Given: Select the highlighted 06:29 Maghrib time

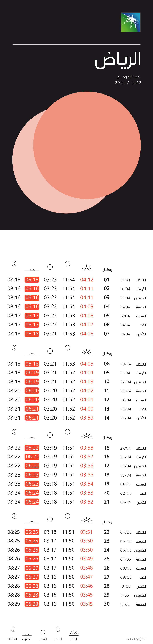Looking at the screenshot, I should pos(32,604).
